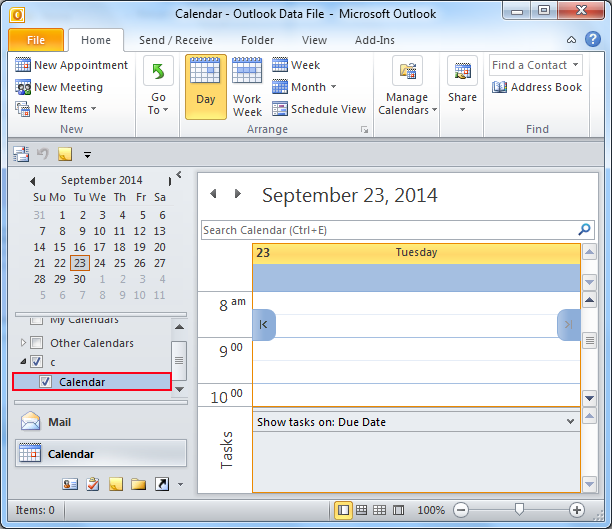
Task: Go forward one day
Action: 237,194
